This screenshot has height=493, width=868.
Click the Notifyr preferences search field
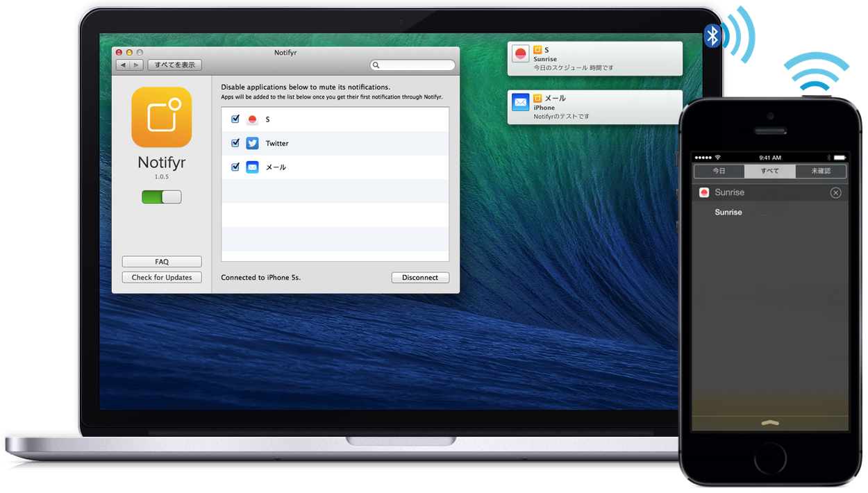pyautogui.click(x=412, y=65)
